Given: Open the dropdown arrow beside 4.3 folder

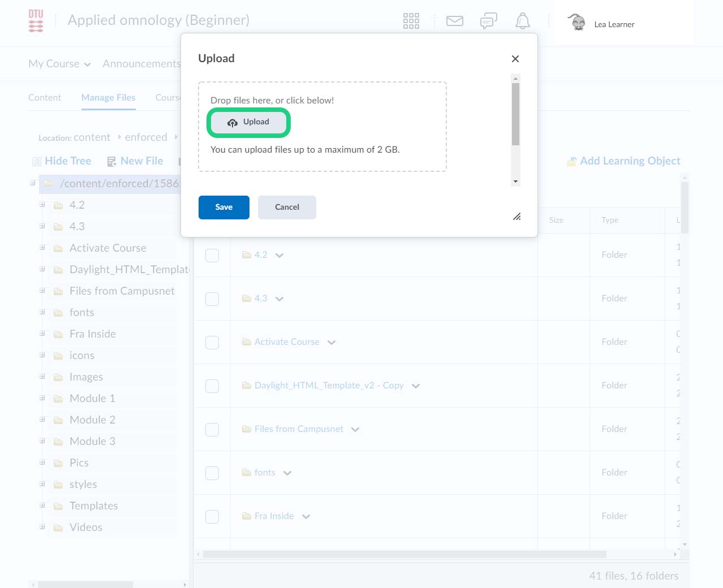Looking at the screenshot, I should click(x=279, y=299).
